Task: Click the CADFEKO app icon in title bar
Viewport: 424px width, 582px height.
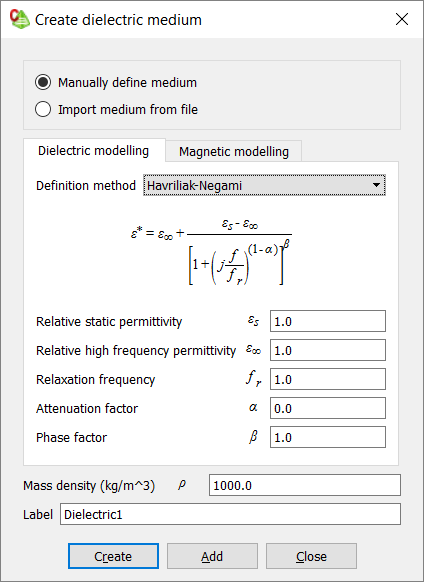Action: 20,19
